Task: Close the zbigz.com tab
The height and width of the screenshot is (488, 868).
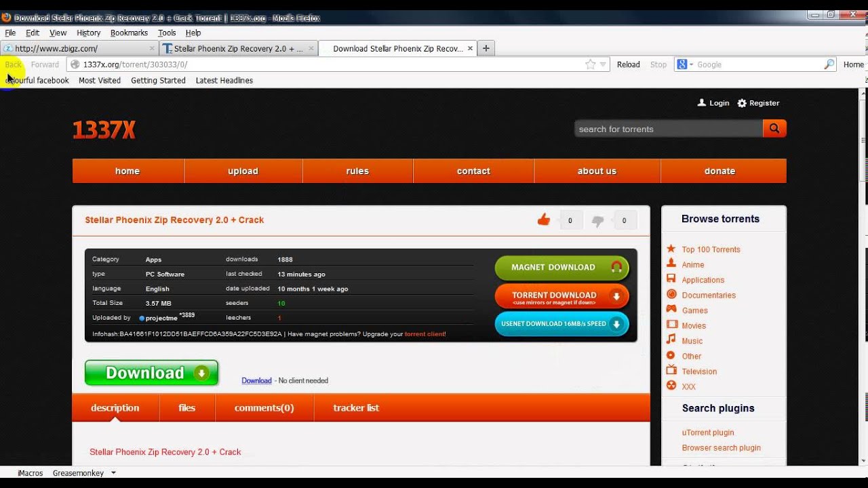Action: click(x=152, y=48)
